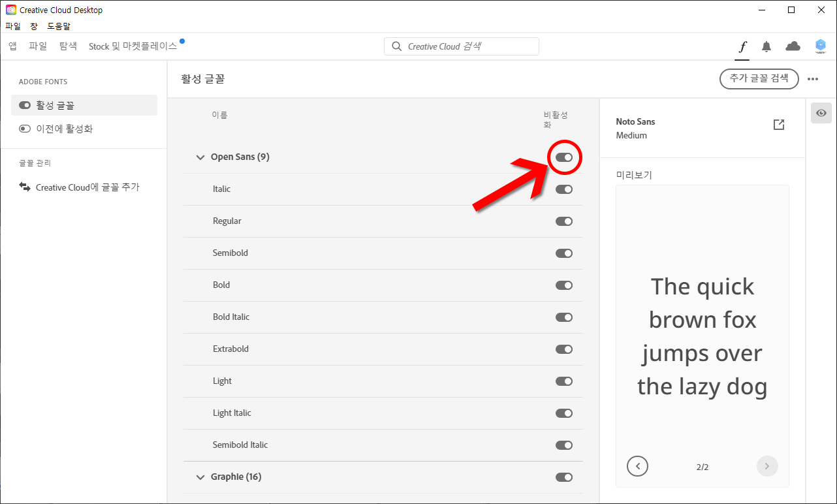Deactivate the Graphie font family
The width and height of the screenshot is (837, 504).
coord(564,477)
